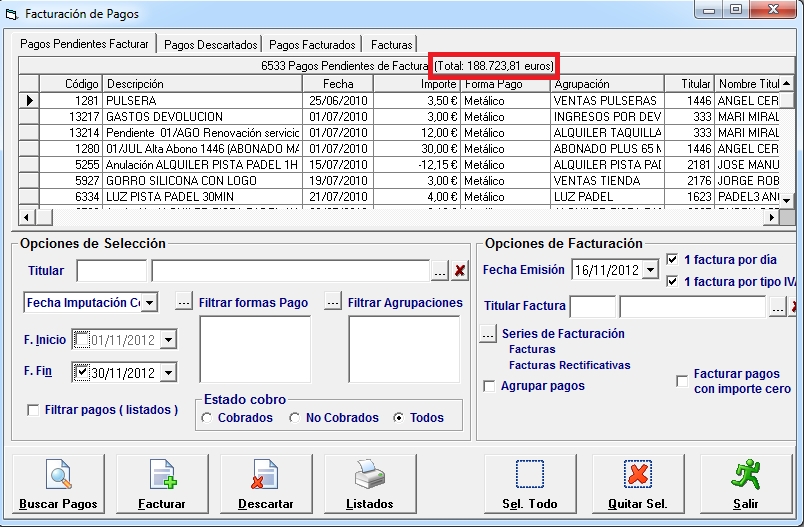
Task: Click the Buscar Pagos magnifier button
Action: (58, 484)
